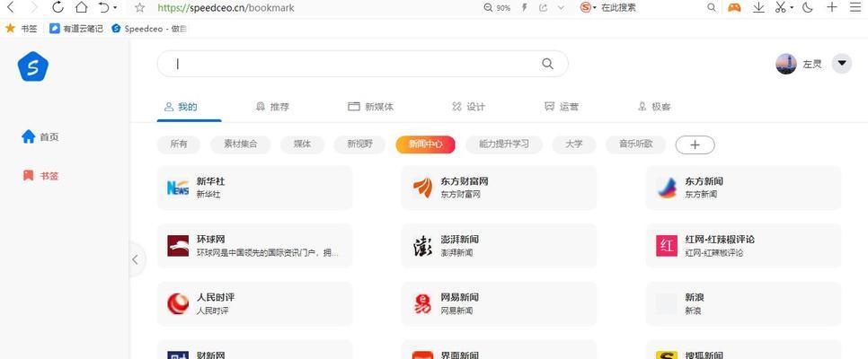Click the Speedceo pentagon logo
Viewport: 868px width, 359px height.
pos(33,66)
